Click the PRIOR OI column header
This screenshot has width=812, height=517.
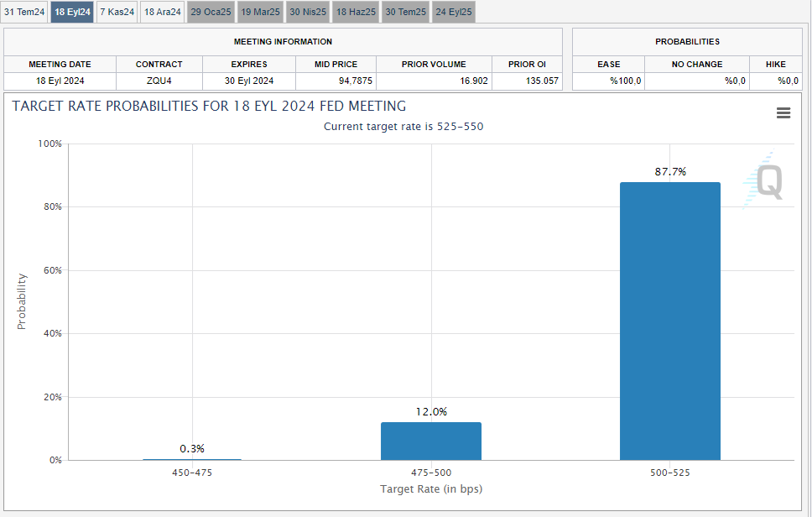(x=527, y=64)
